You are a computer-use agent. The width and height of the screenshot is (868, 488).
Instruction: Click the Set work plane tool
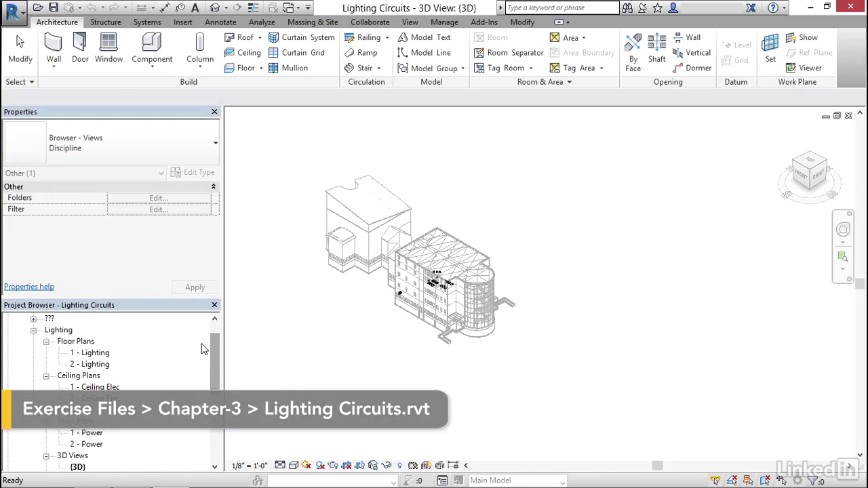click(x=770, y=49)
